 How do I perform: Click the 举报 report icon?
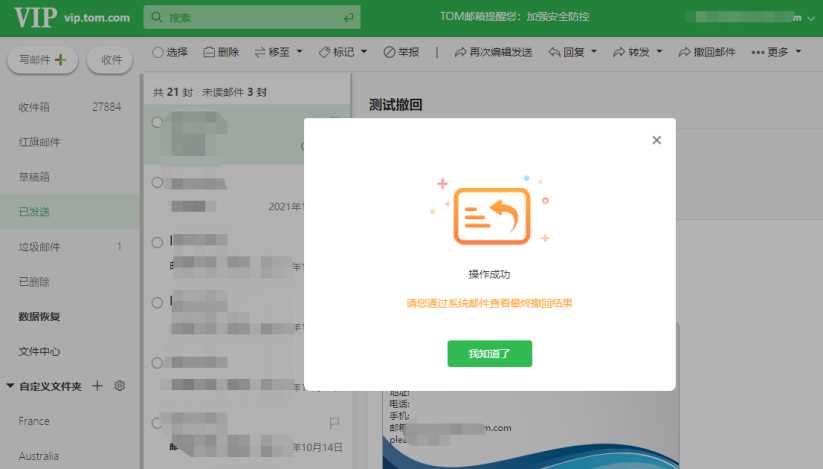pos(390,52)
